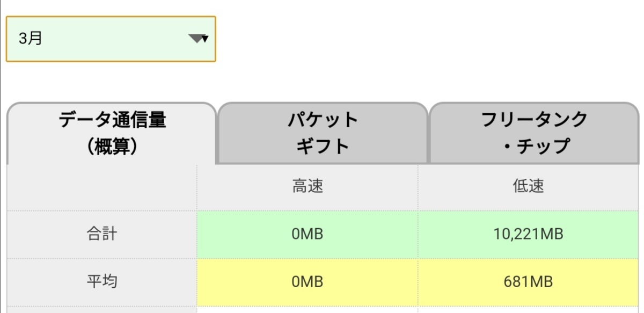Image resolution: width=644 pixels, height=313 pixels.
Task: Click the white cell beneath yellow 0MB
Action: 308,310
